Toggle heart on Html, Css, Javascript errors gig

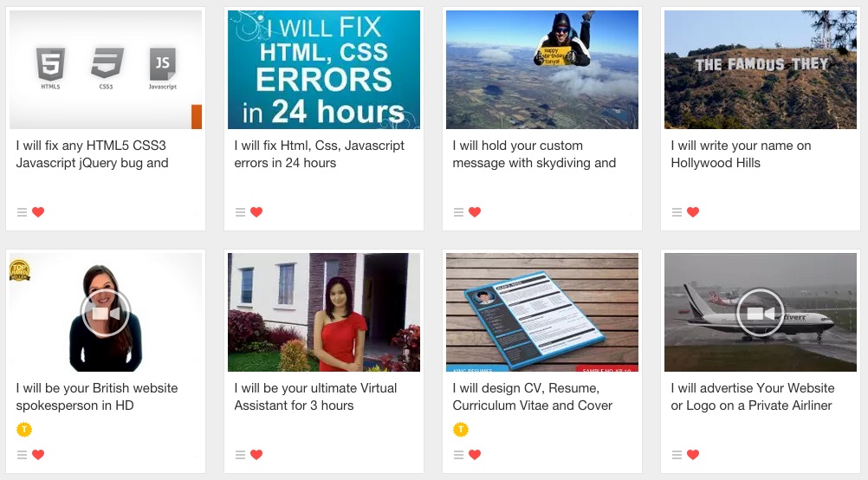pyautogui.click(x=256, y=212)
